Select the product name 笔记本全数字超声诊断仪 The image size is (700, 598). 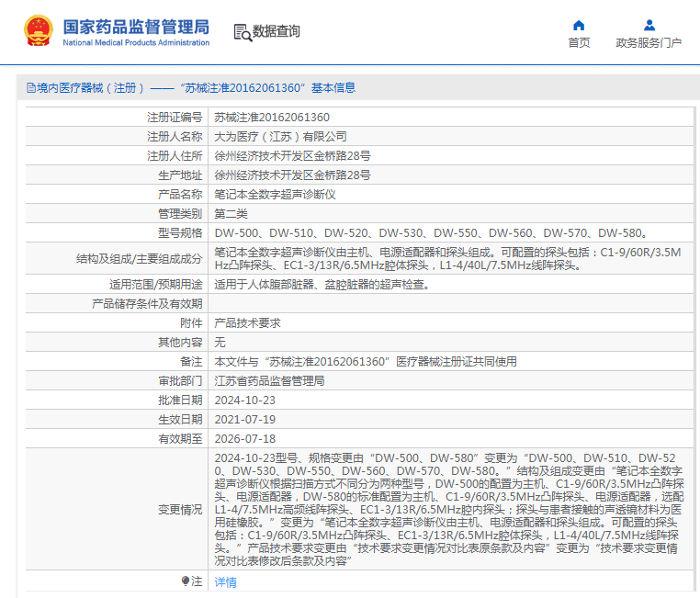coord(276,195)
